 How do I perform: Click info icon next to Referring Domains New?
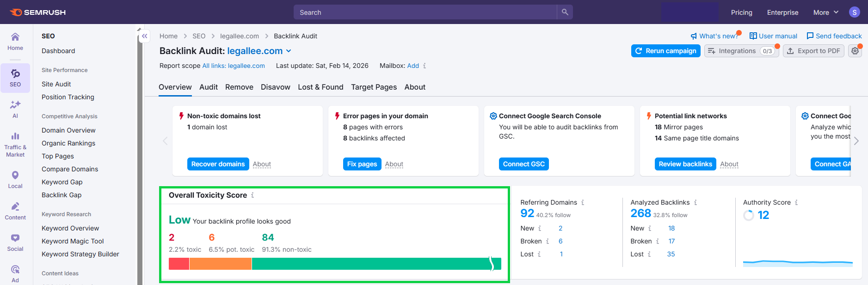tap(540, 228)
